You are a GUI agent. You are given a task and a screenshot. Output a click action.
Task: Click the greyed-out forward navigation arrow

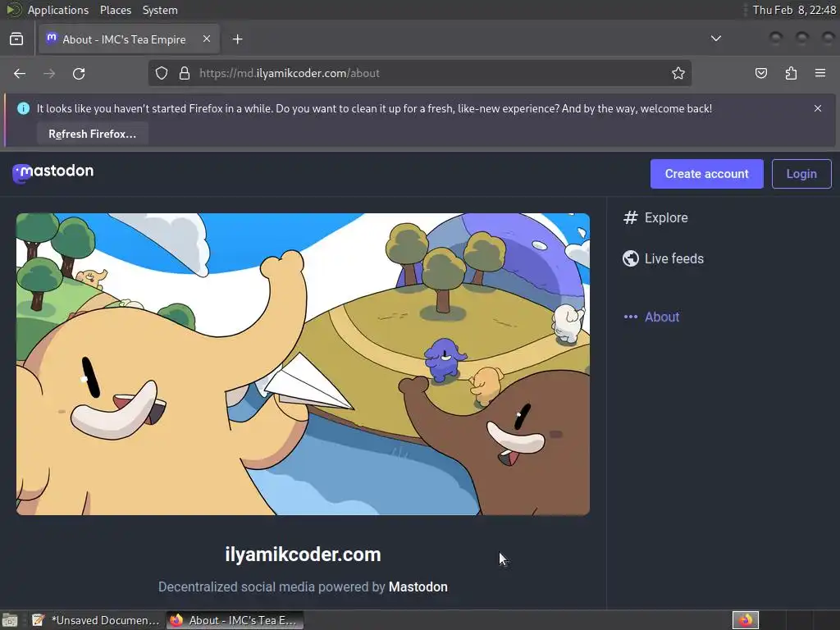[49, 73]
